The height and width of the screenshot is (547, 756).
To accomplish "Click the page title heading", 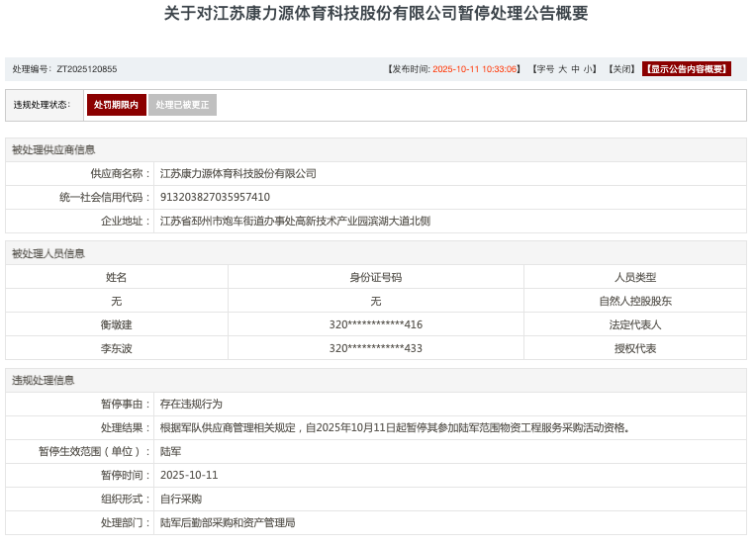I will (x=376, y=13).
